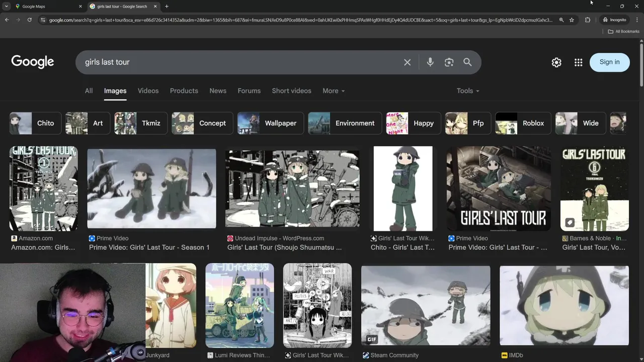Clear the search box with X icon
The width and height of the screenshot is (644, 362).
[x=407, y=62]
